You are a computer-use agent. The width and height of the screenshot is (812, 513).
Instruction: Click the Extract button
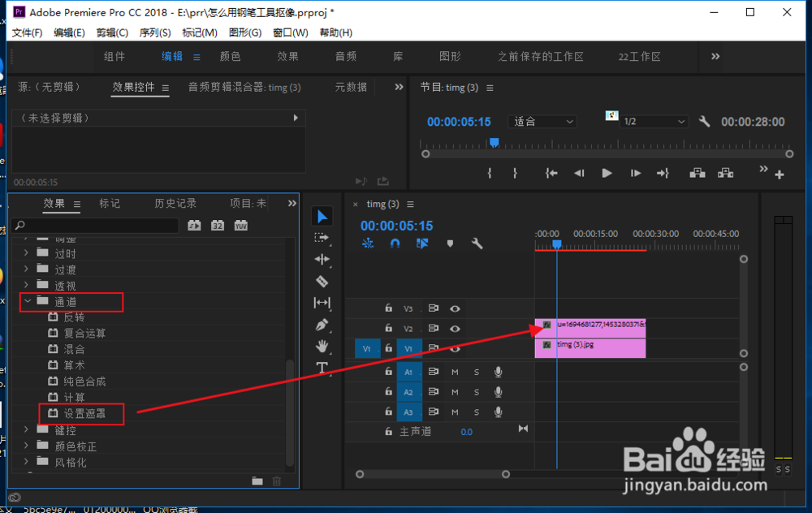click(725, 173)
